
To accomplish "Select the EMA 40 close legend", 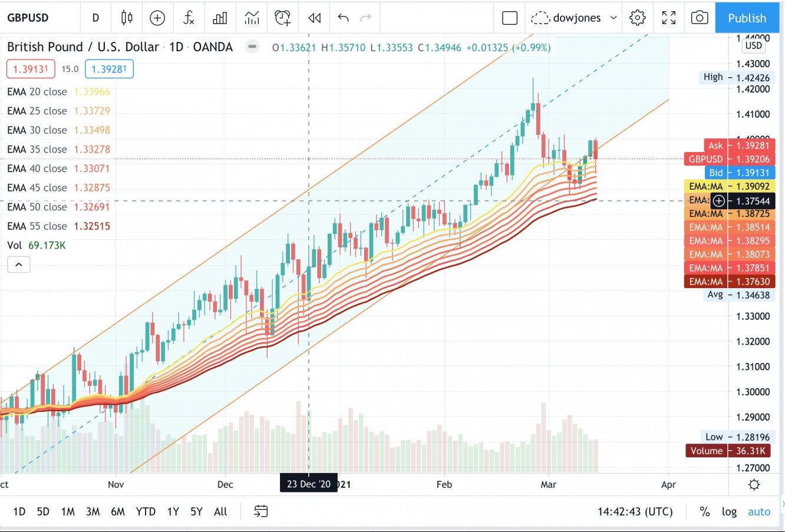I will point(59,168).
